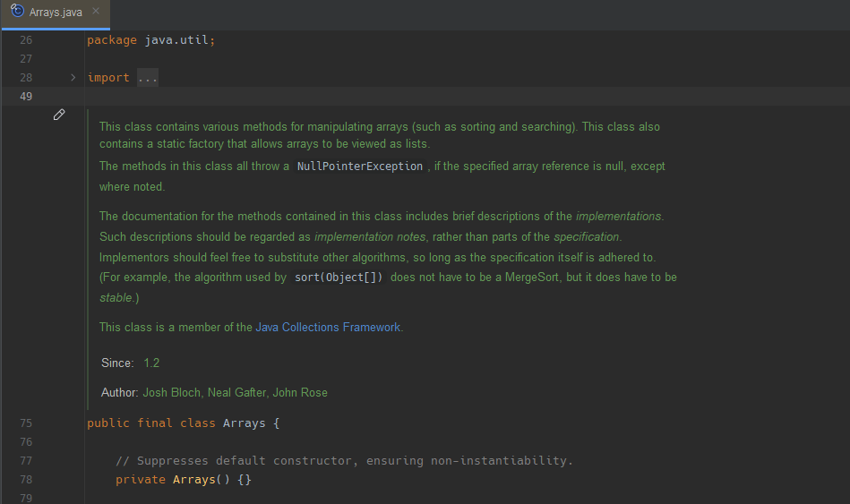
Task: Click the italic word 'implementations'
Action: click(619, 217)
